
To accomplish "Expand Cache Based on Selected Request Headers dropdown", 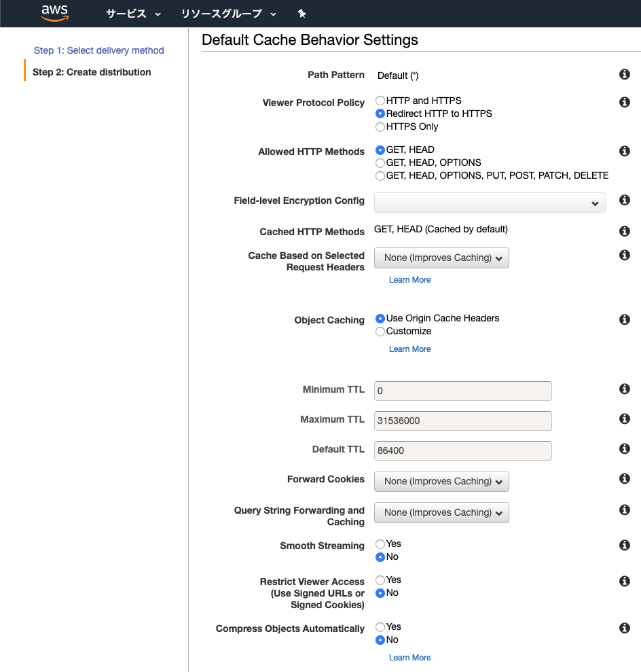I will click(441, 258).
